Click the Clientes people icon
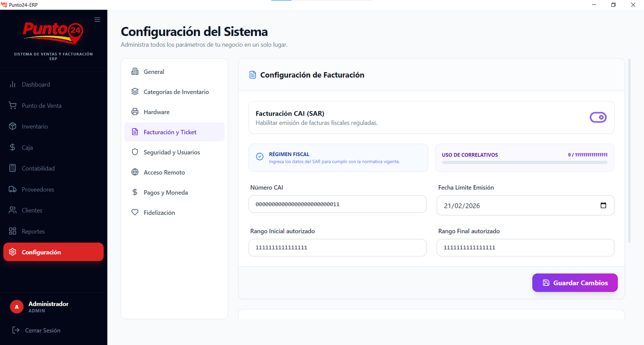Viewport: 644px width, 345px height. [13, 210]
